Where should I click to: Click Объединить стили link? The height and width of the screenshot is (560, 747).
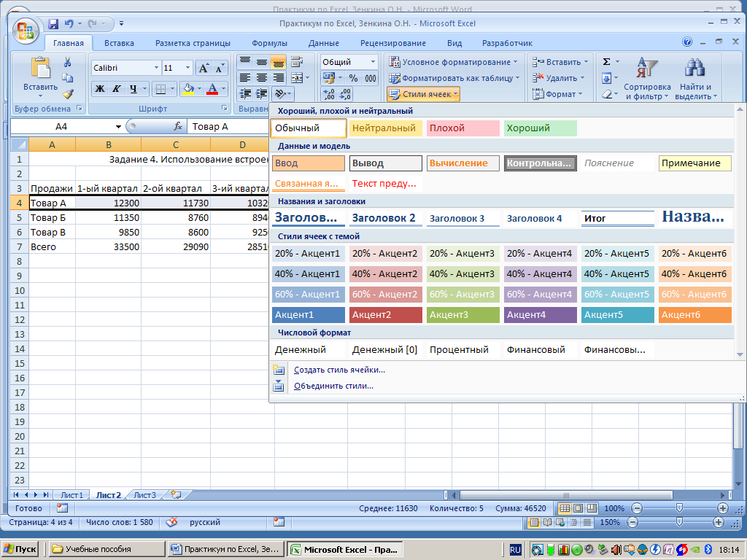333,386
